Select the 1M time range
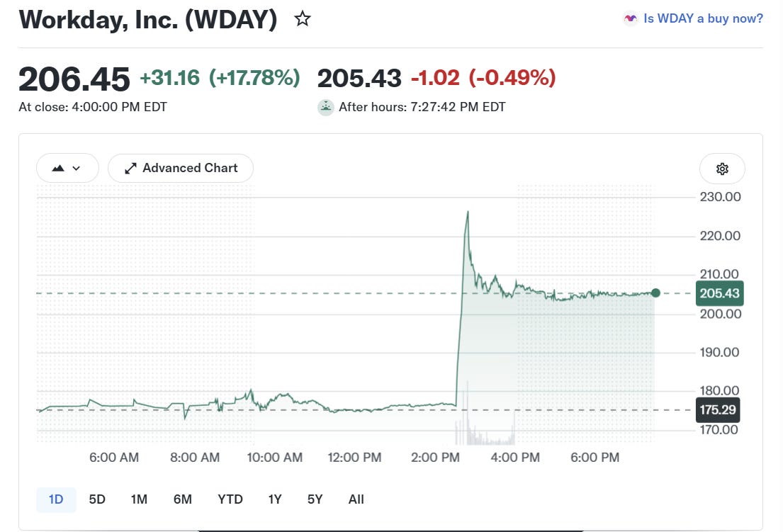The image size is (783, 532). [139, 499]
